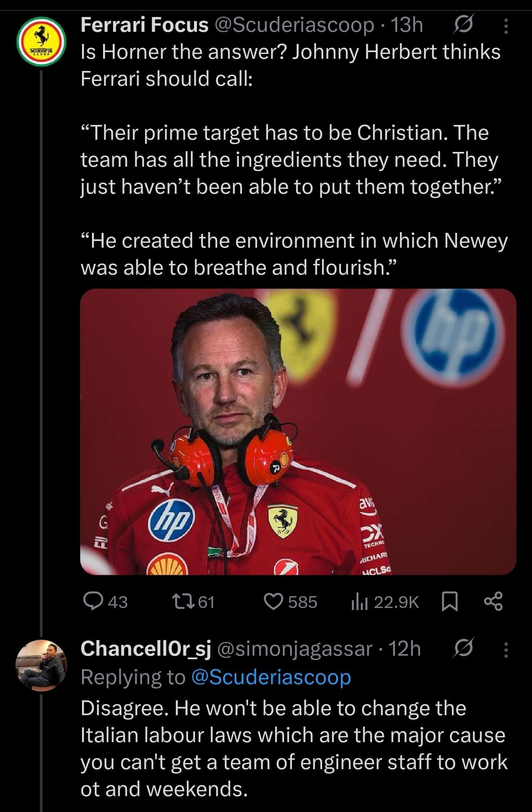Open the photo of the man in the Ferrari shirt
Viewport: 532px width, 812px height.
click(x=298, y=432)
